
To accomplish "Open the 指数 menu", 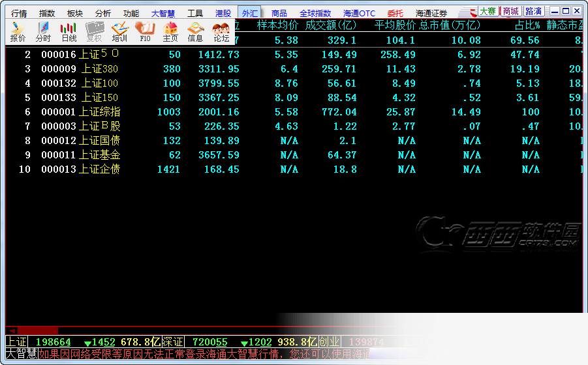I will point(47,14).
